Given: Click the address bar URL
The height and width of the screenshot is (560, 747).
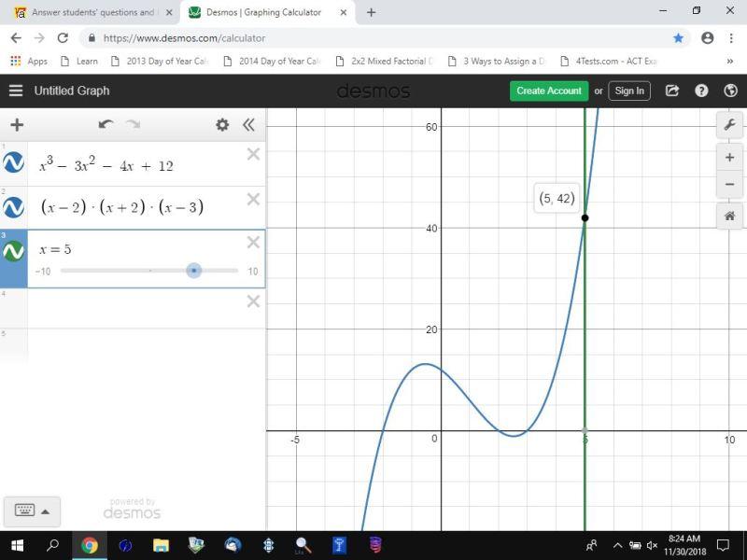Looking at the screenshot, I should point(184,38).
